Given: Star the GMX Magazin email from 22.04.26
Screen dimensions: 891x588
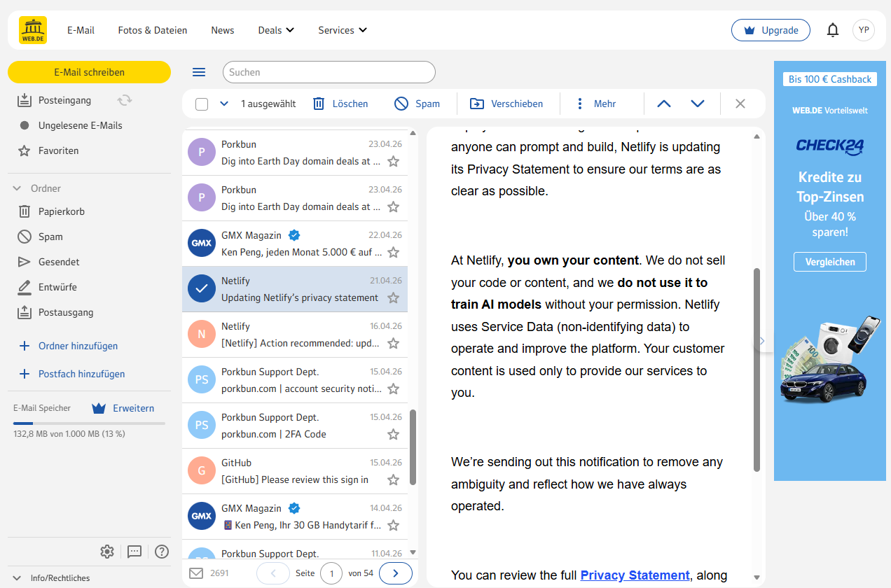Looking at the screenshot, I should [x=394, y=252].
